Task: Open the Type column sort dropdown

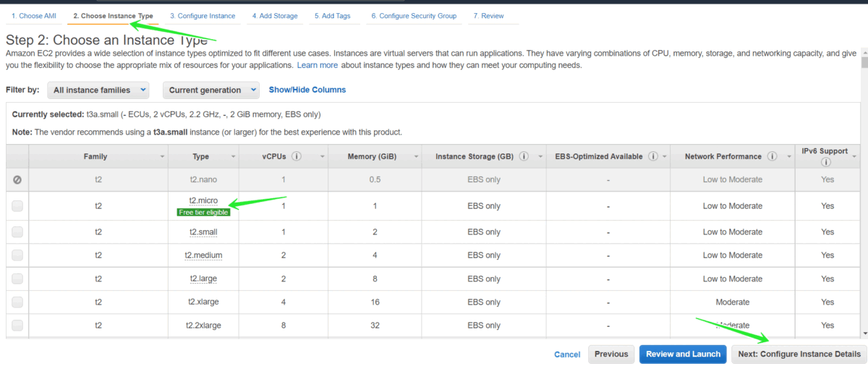Action: point(233,156)
